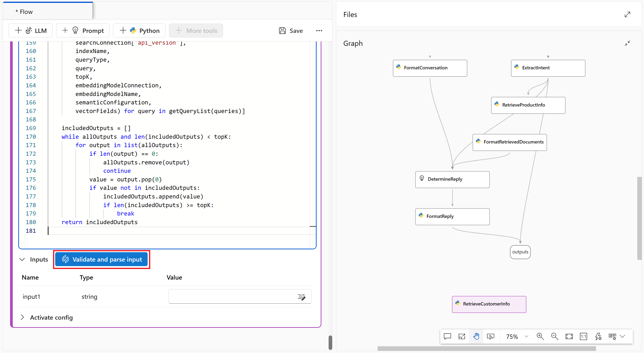Image resolution: width=644 pixels, height=353 pixels.
Task: Click the Python icon on FormatReply node
Action: click(x=421, y=215)
